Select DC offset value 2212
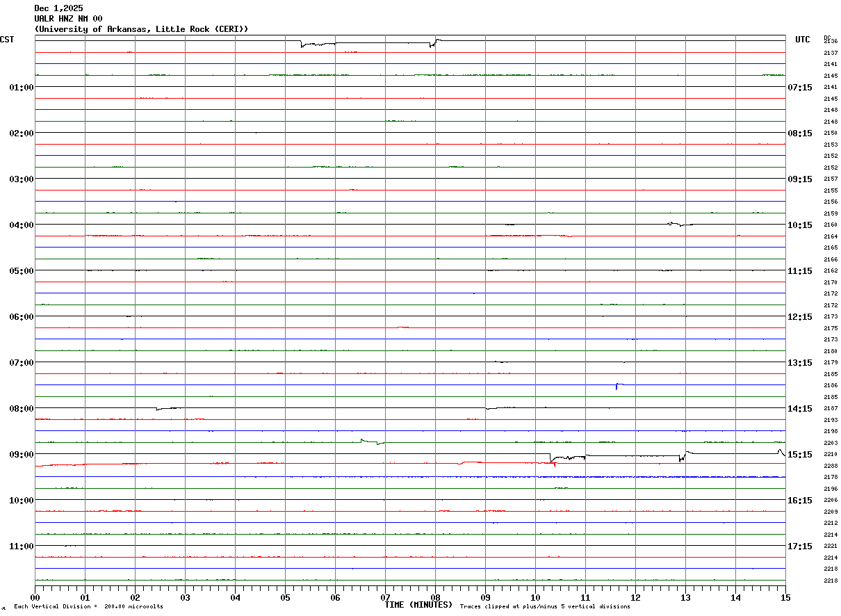The height and width of the screenshot is (616, 841). pos(831,523)
